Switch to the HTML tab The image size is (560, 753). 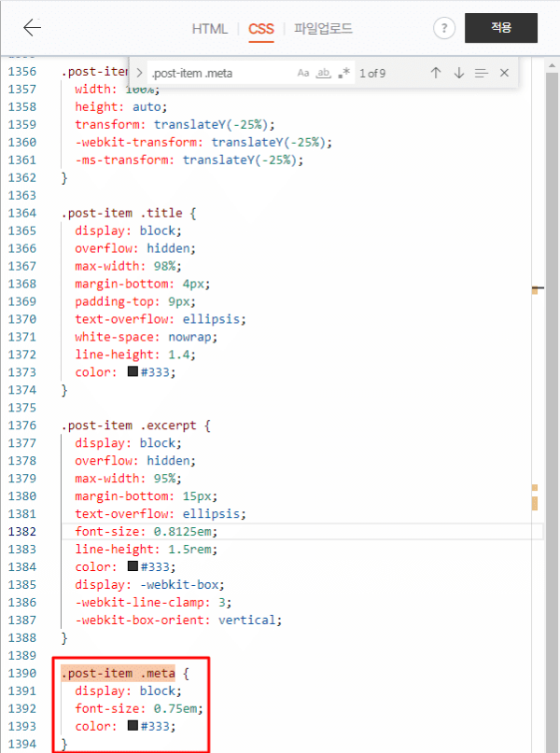click(209, 29)
